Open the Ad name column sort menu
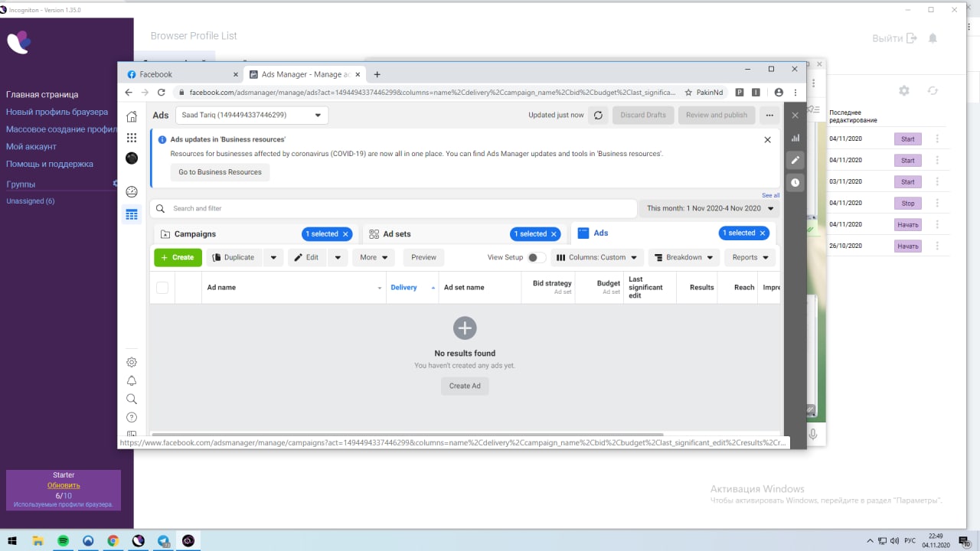 pos(380,289)
